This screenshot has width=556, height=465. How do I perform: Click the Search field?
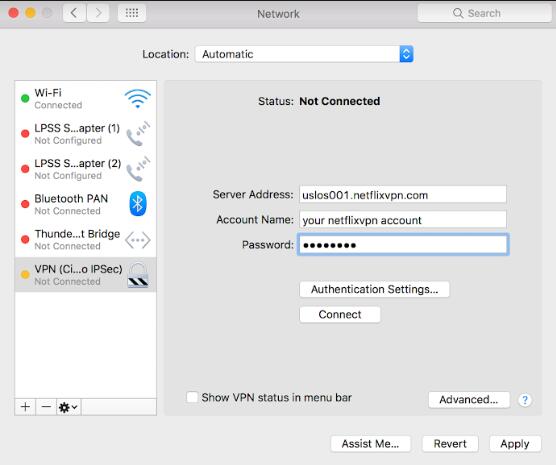click(484, 13)
